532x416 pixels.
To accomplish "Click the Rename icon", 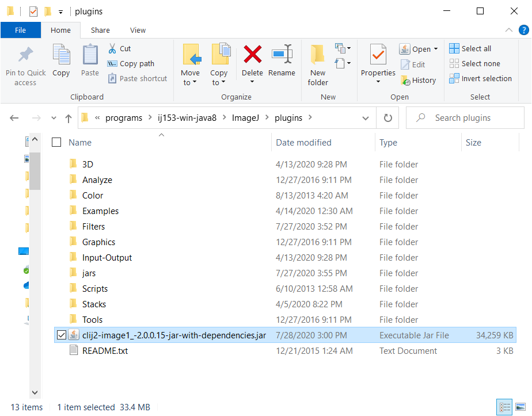I will 282,54.
